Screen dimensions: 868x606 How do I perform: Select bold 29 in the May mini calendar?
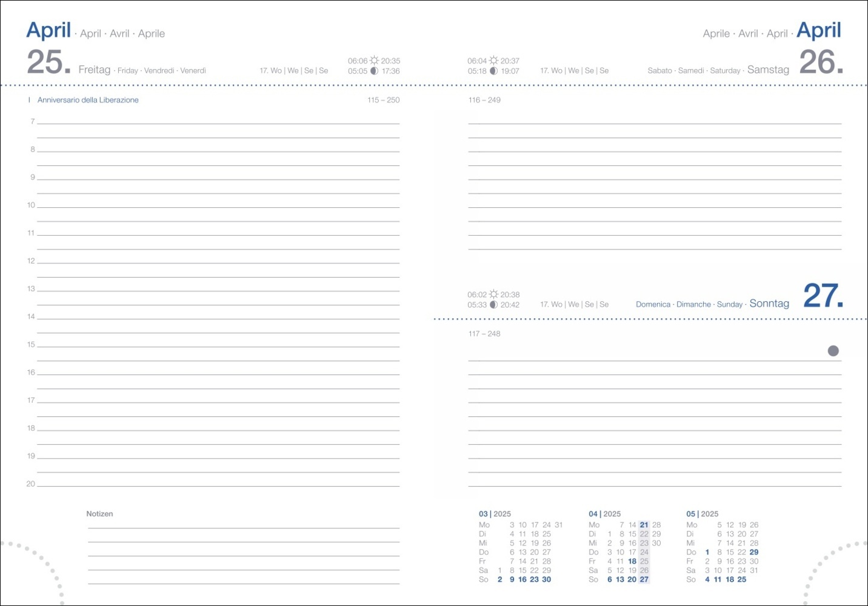coord(753,552)
